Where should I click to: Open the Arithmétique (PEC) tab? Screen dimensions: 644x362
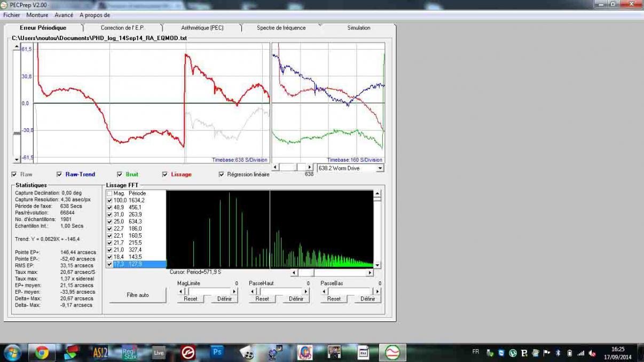202,28
